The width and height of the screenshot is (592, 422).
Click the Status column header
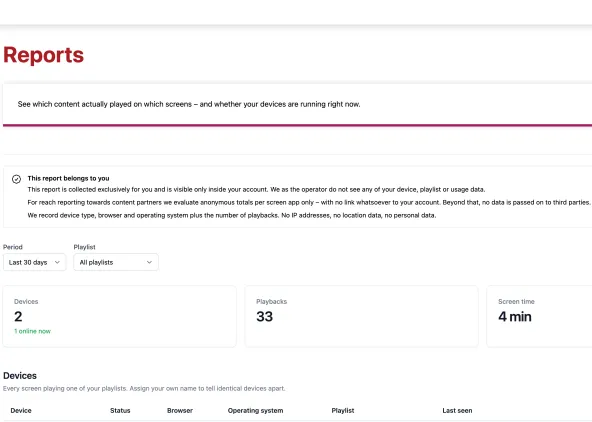[x=120, y=411]
